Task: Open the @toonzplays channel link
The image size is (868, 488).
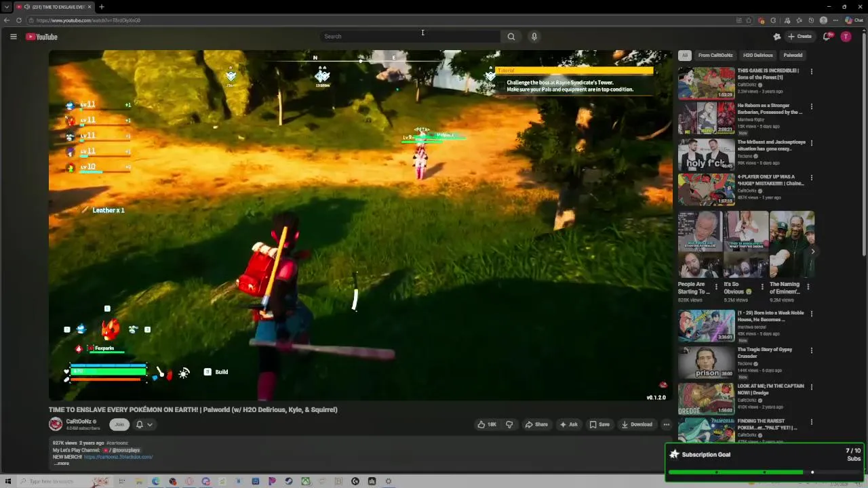Action: click(x=121, y=450)
